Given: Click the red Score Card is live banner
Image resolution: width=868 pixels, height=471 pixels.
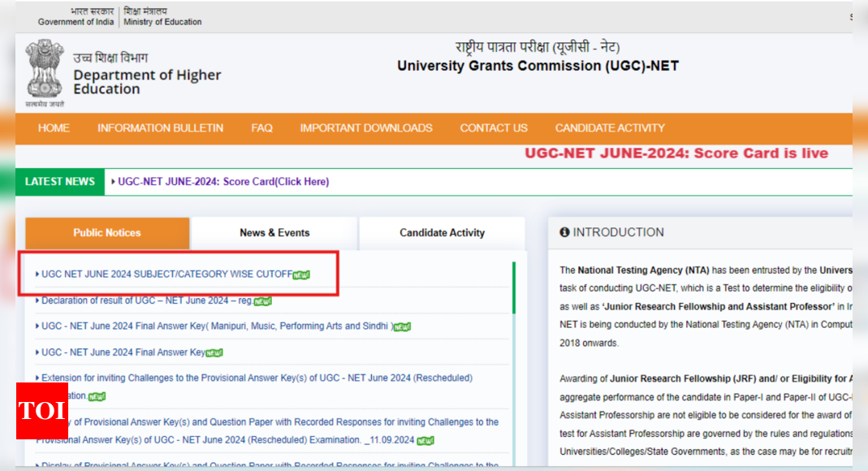Looking at the screenshot, I should (676, 153).
